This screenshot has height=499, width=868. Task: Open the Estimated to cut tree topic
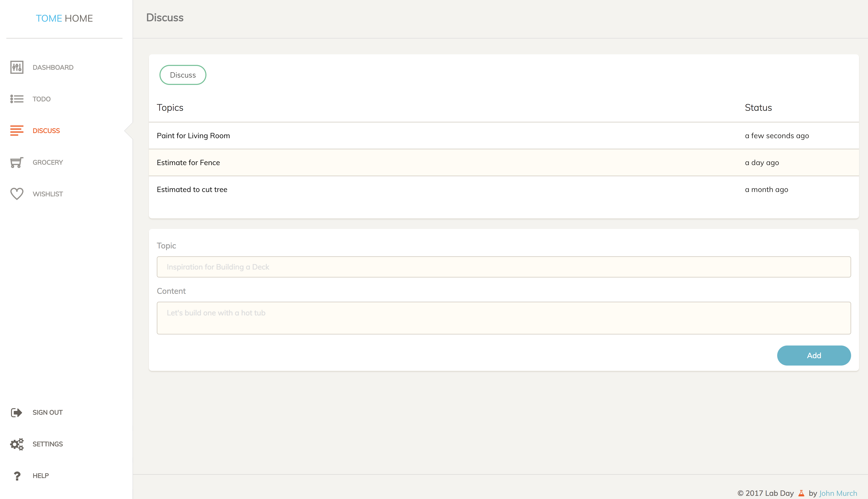click(x=192, y=190)
